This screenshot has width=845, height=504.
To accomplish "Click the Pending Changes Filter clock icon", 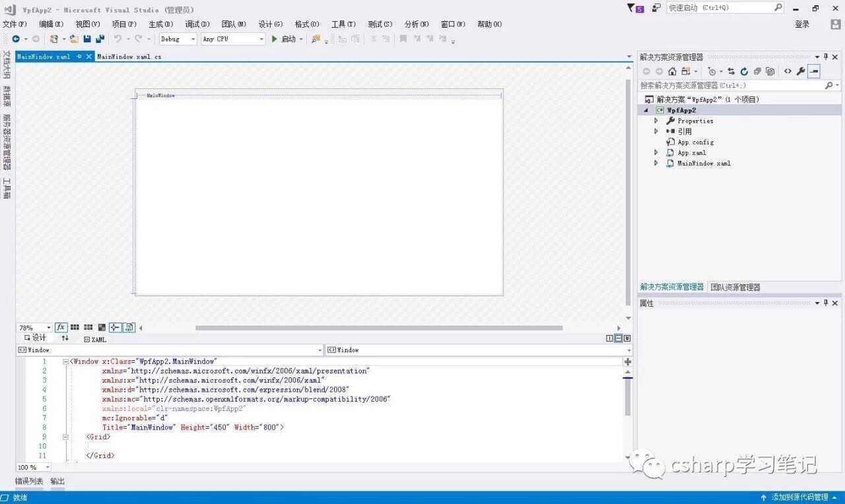I will [x=712, y=71].
